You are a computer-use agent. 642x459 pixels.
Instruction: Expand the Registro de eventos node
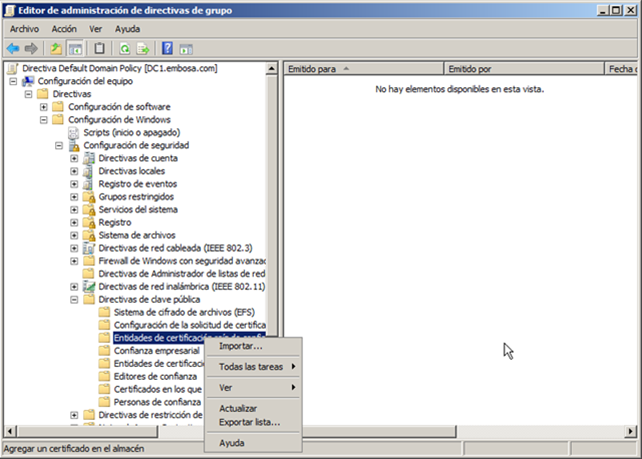pos(74,184)
